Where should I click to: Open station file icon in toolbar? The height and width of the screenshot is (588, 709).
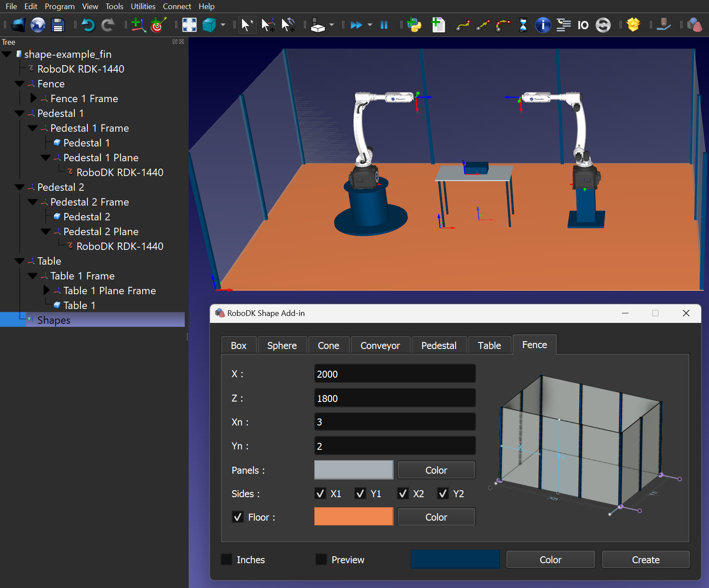[x=18, y=25]
